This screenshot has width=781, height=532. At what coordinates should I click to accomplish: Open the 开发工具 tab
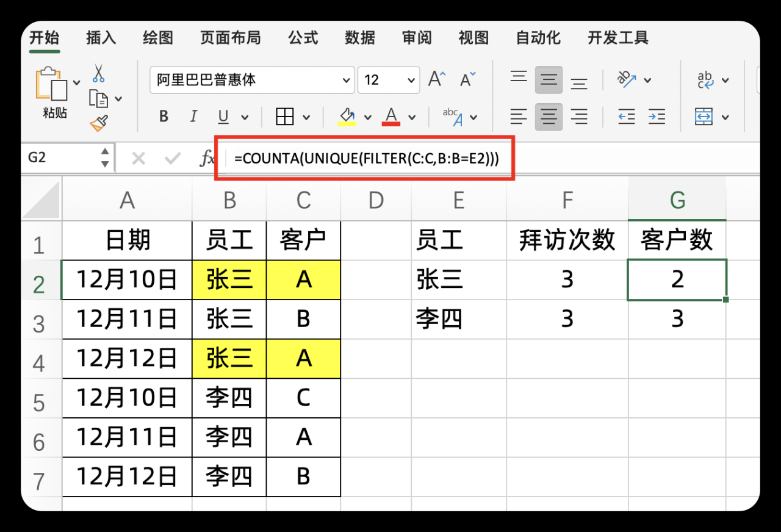(x=618, y=38)
